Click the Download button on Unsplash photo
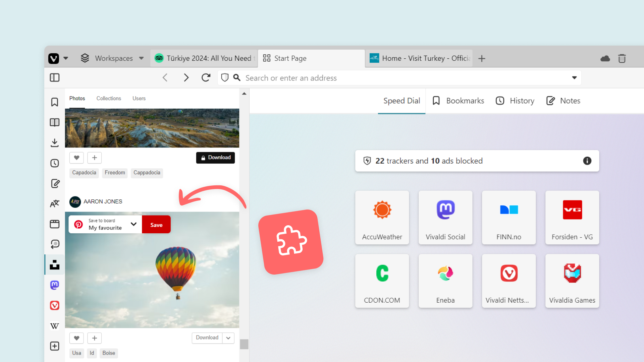Image resolution: width=644 pixels, height=362 pixels. tap(215, 157)
